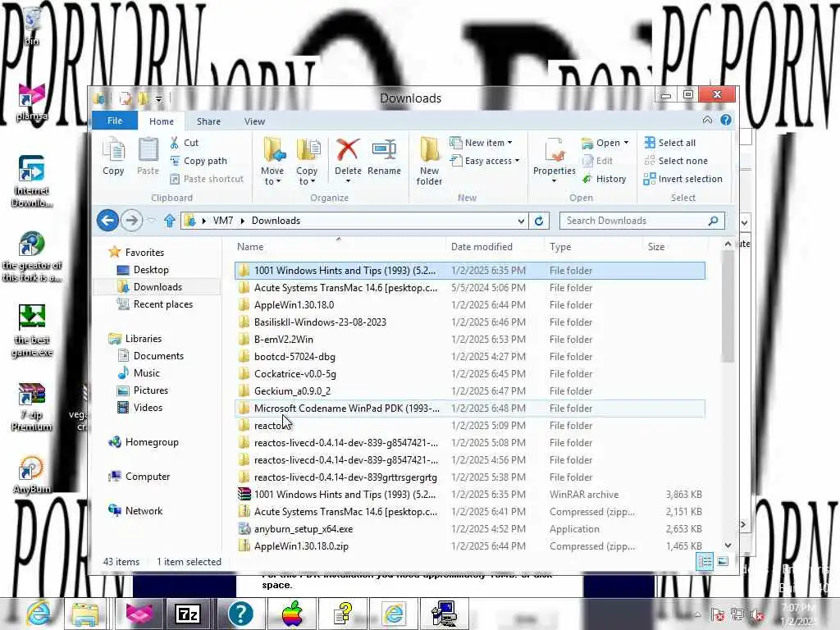Open the Move to menu
This screenshot has width=840, height=630.
coord(272,161)
